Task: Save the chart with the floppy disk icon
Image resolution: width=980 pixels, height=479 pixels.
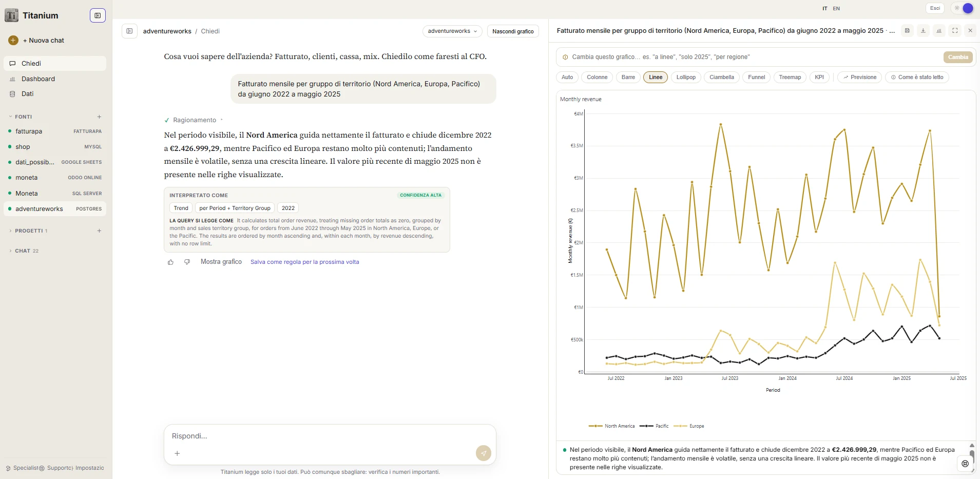Action: [x=907, y=31]
